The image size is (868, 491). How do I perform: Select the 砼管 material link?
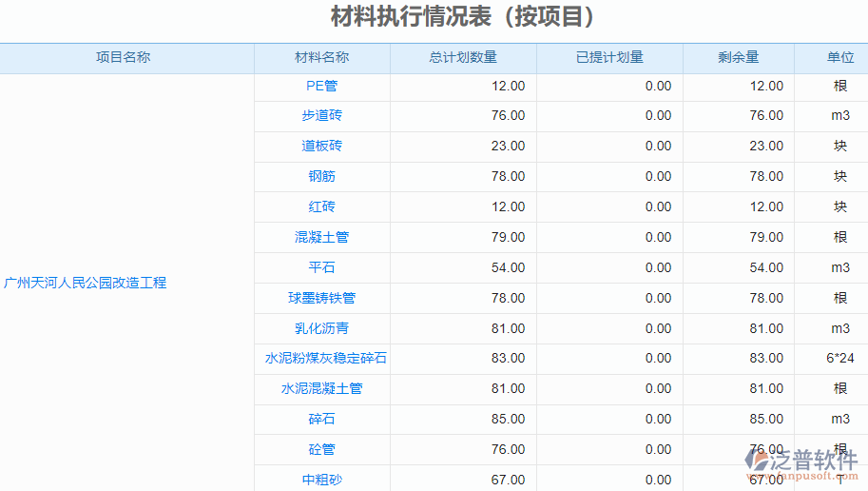[321, 449]
